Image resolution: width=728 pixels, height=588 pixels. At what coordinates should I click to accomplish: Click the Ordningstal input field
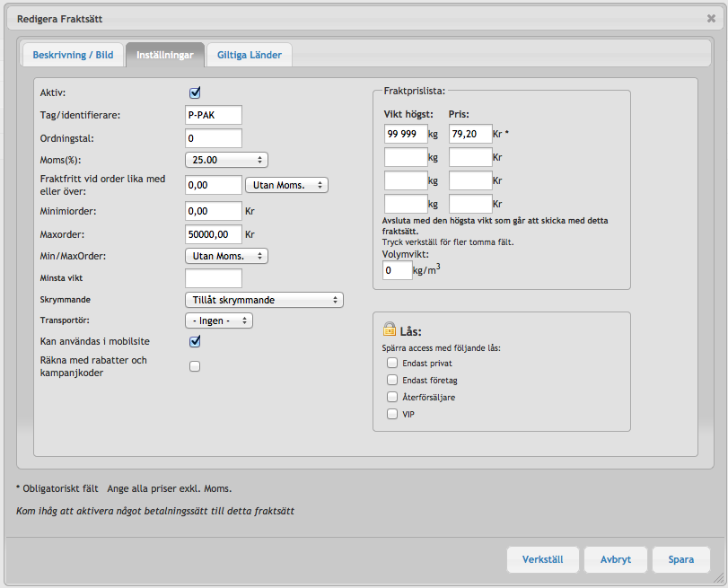[x=214, y=138]
